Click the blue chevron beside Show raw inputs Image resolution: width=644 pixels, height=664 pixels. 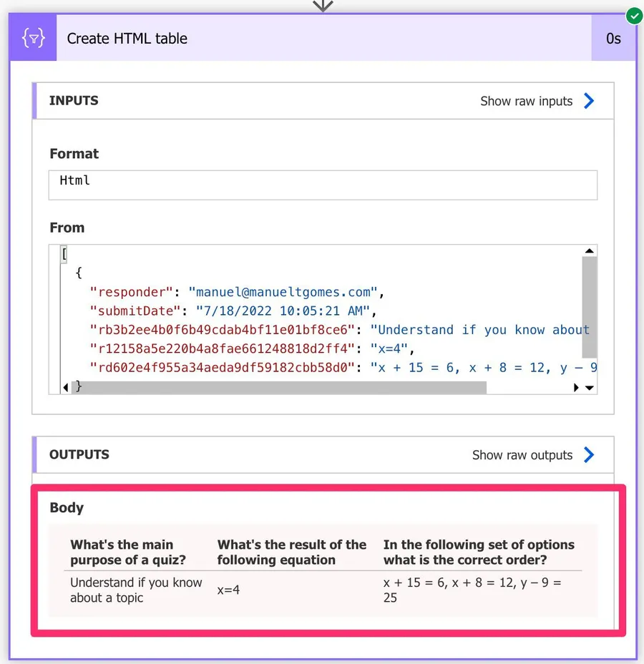[589, 101]
